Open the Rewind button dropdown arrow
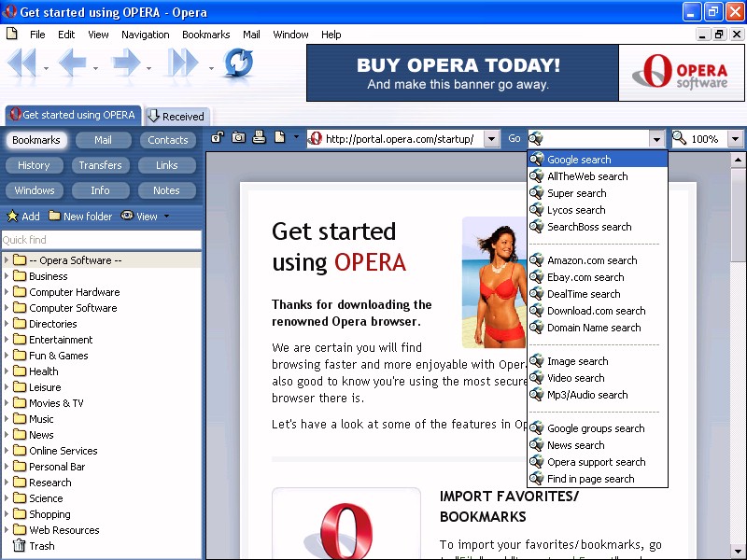Viewport: 747px width, 560px height. tap(46, 68)
